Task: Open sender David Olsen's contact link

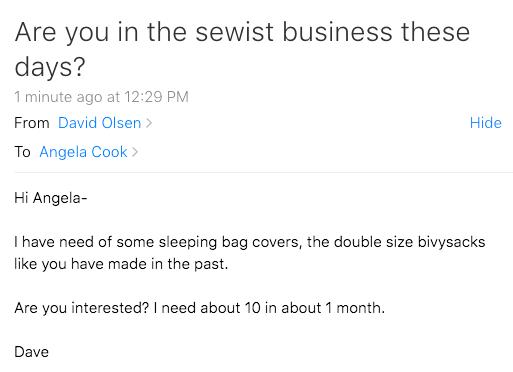Action: (x=100, y=123)
